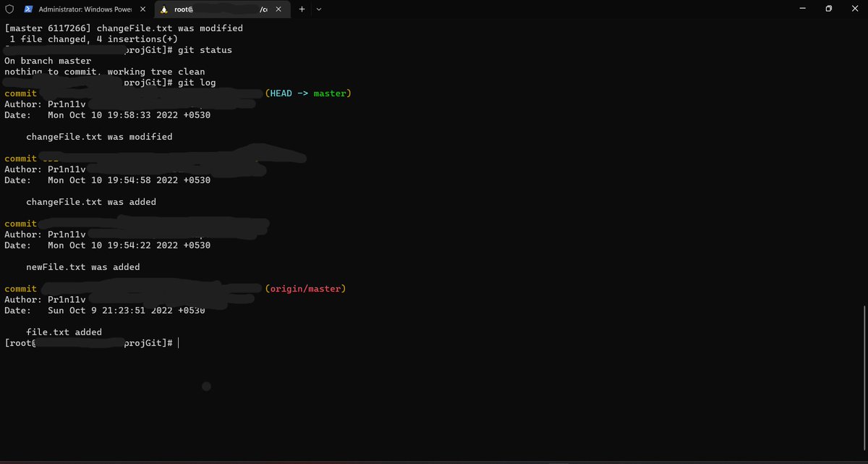Click 'changeFile.txt was added' commit message
Image resolution: width=868 pixels, height=464 pixels.
click(x=91, y=202)
